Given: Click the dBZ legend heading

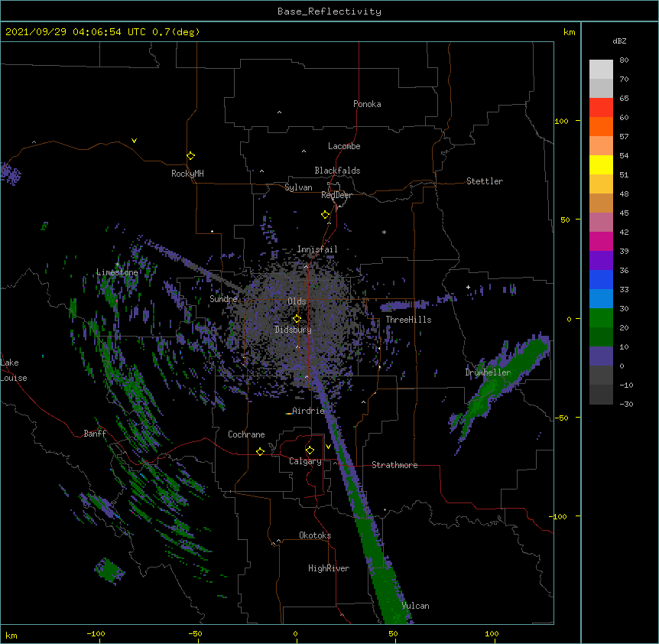Looking at the screenshot, I should [x=619, y=41].
